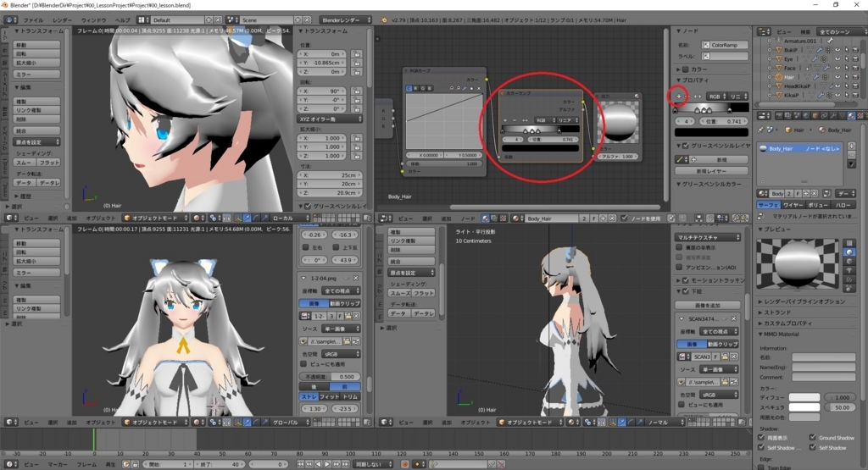Click the スペキュラ color swatch
868x470 pixels.
[804, 407]
